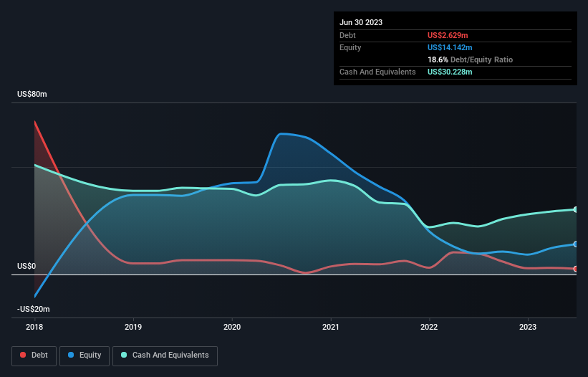The image size is (588, 377).
Task: Click the red Debt endpoint marker
Action: 576,269
